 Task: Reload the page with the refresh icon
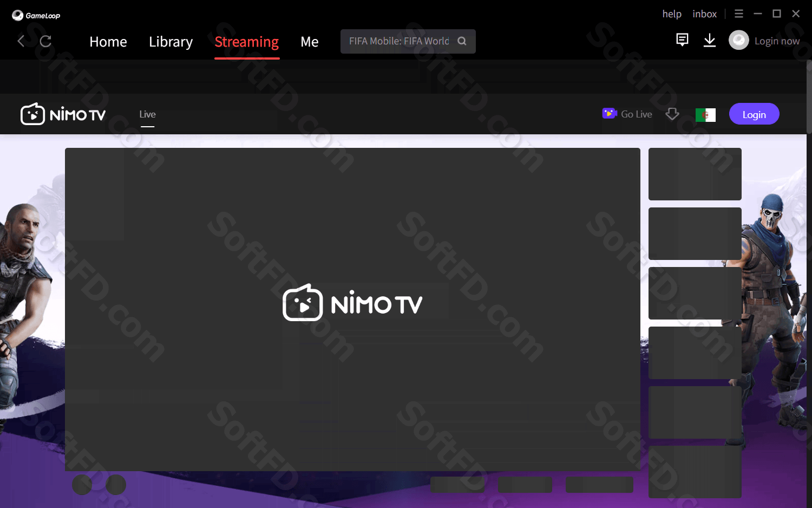pyautogui.click(x=45, y=41)
